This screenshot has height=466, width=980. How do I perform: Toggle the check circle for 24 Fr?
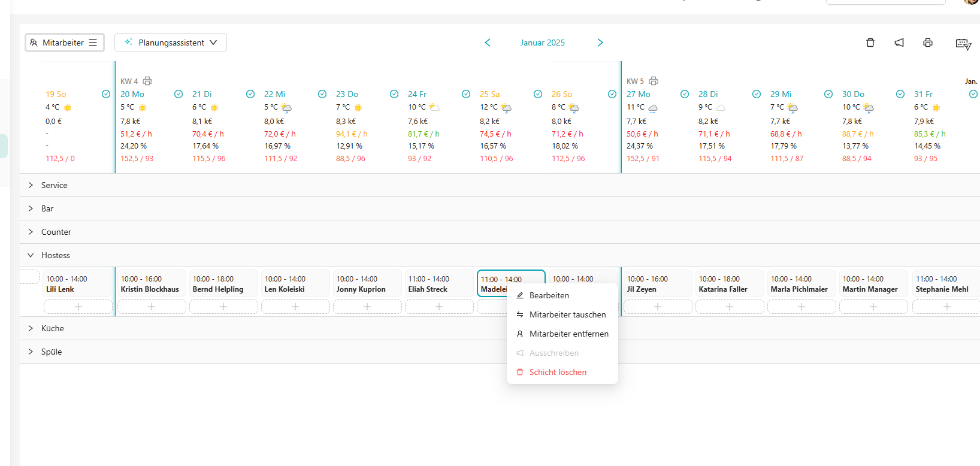tap(466, 94)
